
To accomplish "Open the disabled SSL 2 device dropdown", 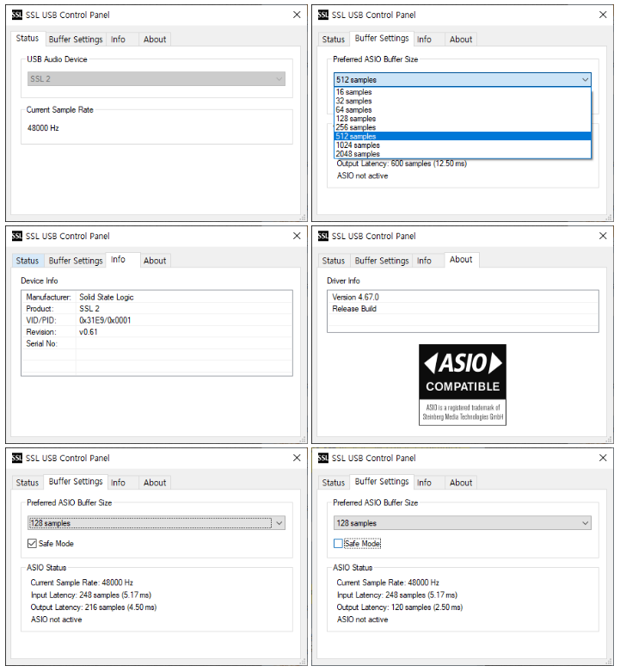I will click(x=157, y=79).
